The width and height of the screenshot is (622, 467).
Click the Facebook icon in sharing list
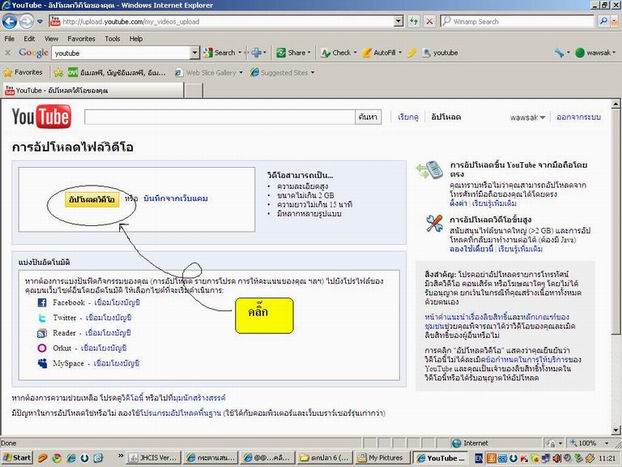[x=42, y=303]
